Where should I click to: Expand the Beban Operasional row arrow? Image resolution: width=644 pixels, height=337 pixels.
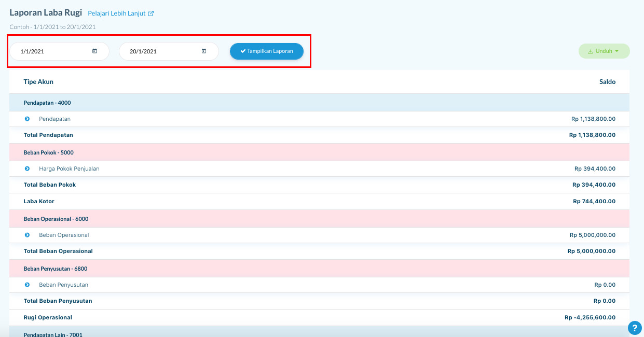27,235
